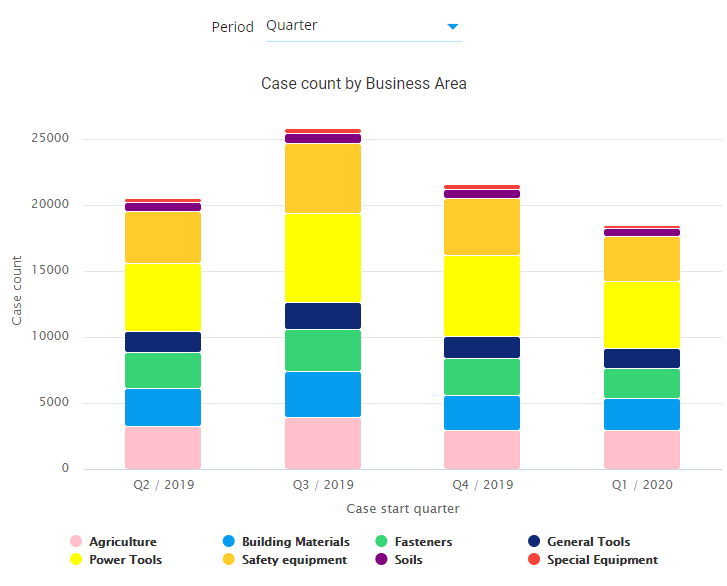Select the General Tools segment in Q4 / 2019 bar
This screenshot has width=727, height=586.
pos(482,347)
